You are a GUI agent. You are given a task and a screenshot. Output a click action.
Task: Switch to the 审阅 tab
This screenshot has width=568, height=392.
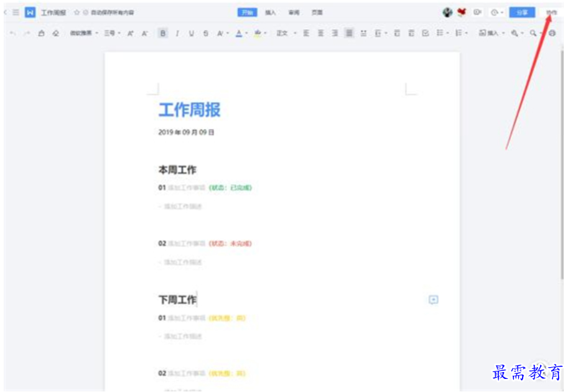(x=294, y=12)
